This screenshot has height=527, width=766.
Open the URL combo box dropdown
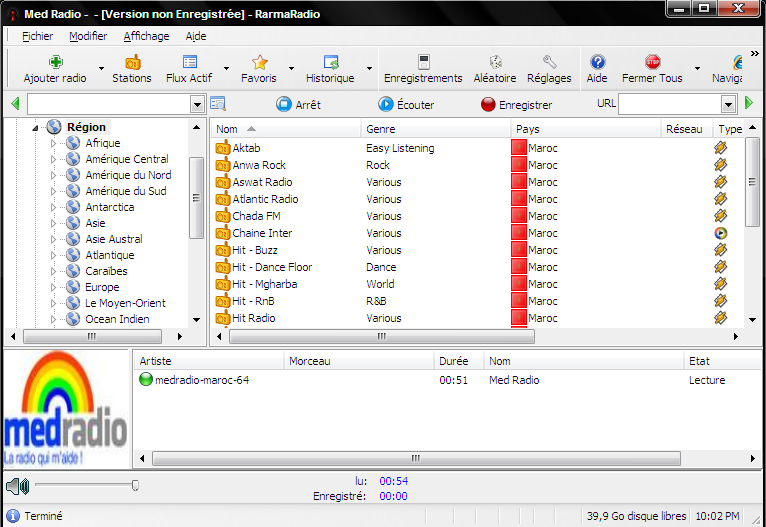(728, 105)
